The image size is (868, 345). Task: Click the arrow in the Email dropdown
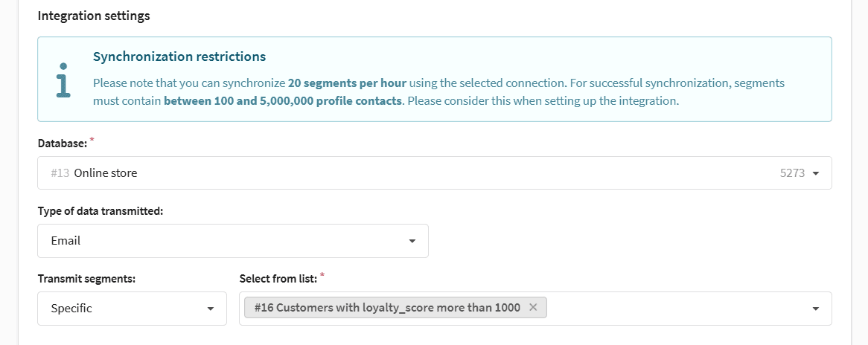click(412, 241)
